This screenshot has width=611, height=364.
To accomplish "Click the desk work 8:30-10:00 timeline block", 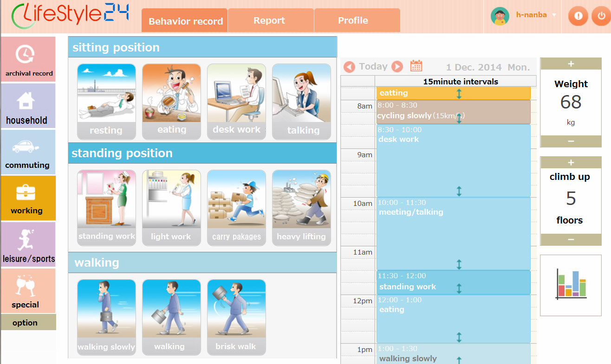I will (x=453, y=160).
